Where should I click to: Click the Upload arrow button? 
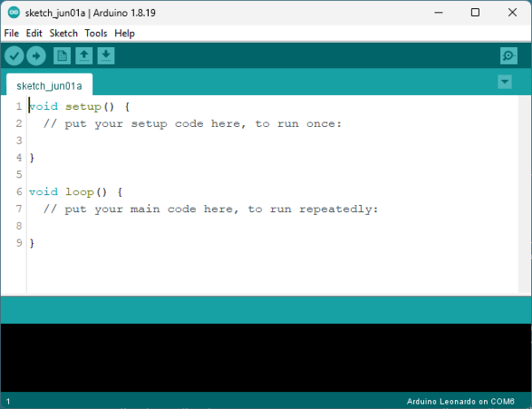(x=36, y=56)
